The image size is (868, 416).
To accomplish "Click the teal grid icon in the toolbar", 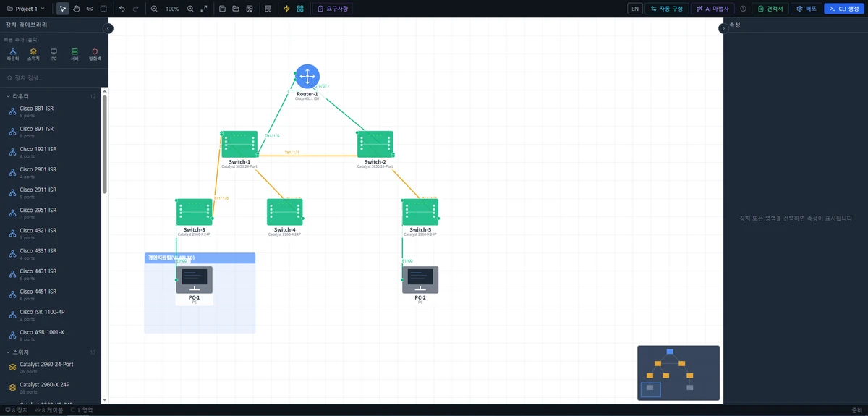I will coord(300,9).
